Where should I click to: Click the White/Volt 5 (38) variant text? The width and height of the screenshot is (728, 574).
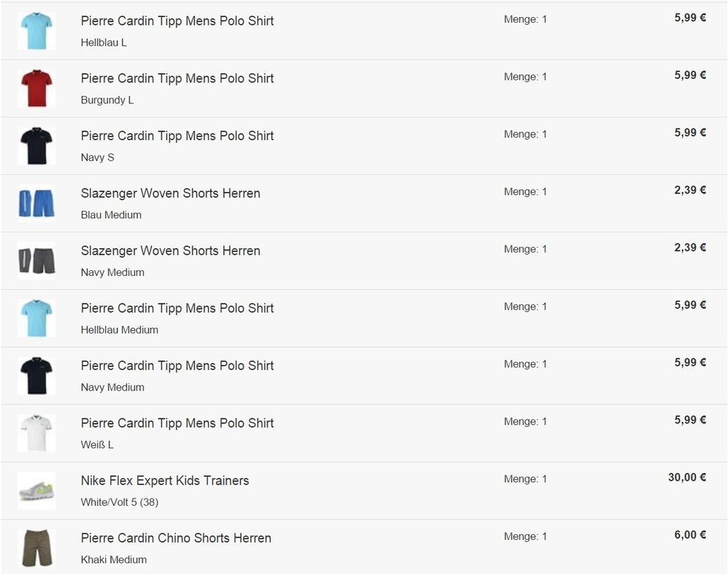pyautogui.click(x=119, y=502)
